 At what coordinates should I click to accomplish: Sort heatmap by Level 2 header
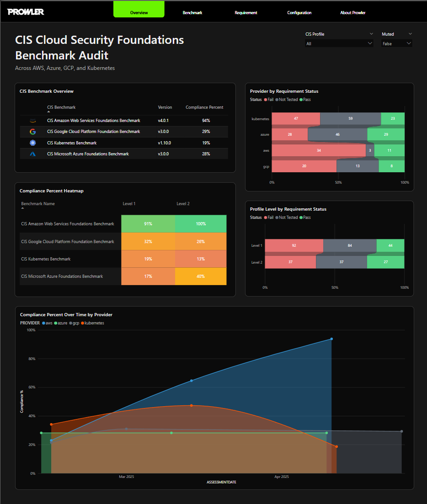coord(183,204)
